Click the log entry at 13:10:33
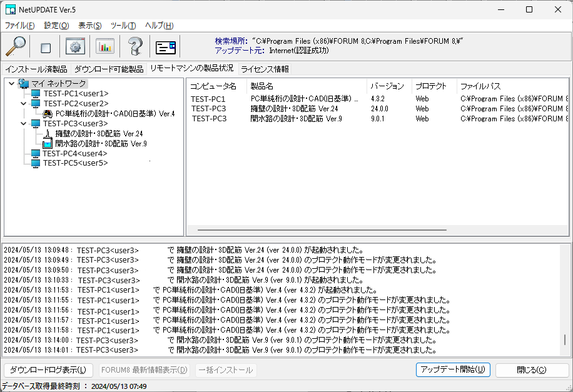 (x=184, y=281)
